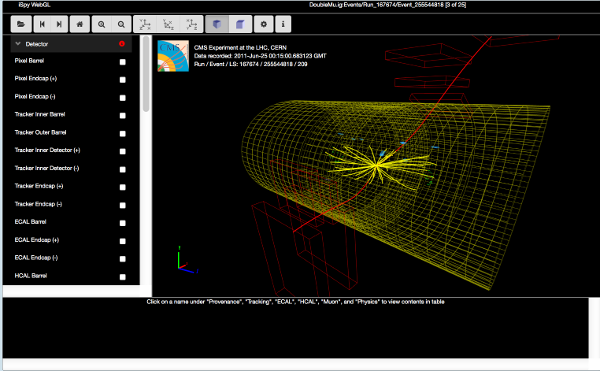600x371 pixels.
Task: Zoom in with magnifier plus
Action: [x=101, y=24]
